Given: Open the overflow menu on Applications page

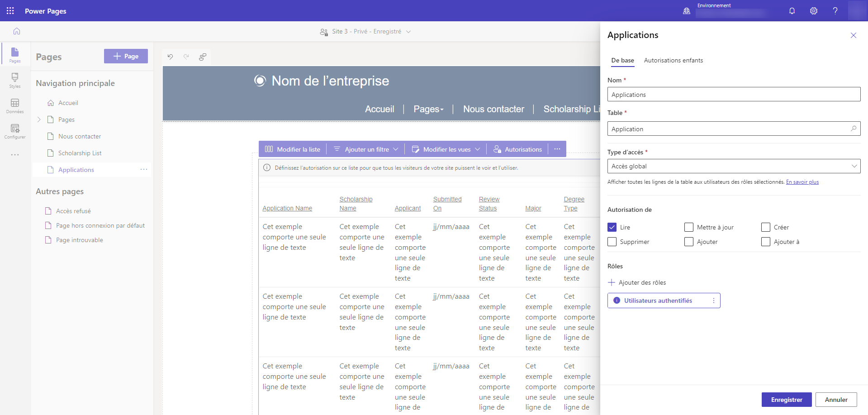Looking at the screenshot, I should 144,169.
